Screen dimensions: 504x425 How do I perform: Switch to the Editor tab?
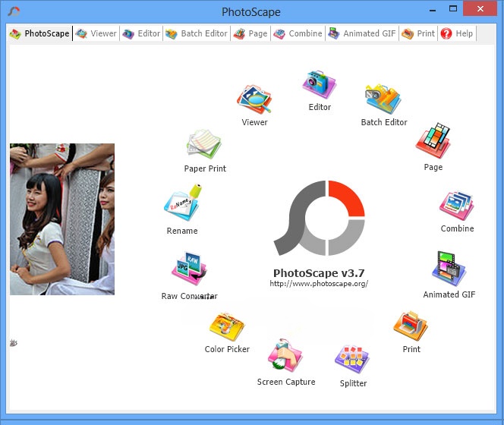click(141, 33)
